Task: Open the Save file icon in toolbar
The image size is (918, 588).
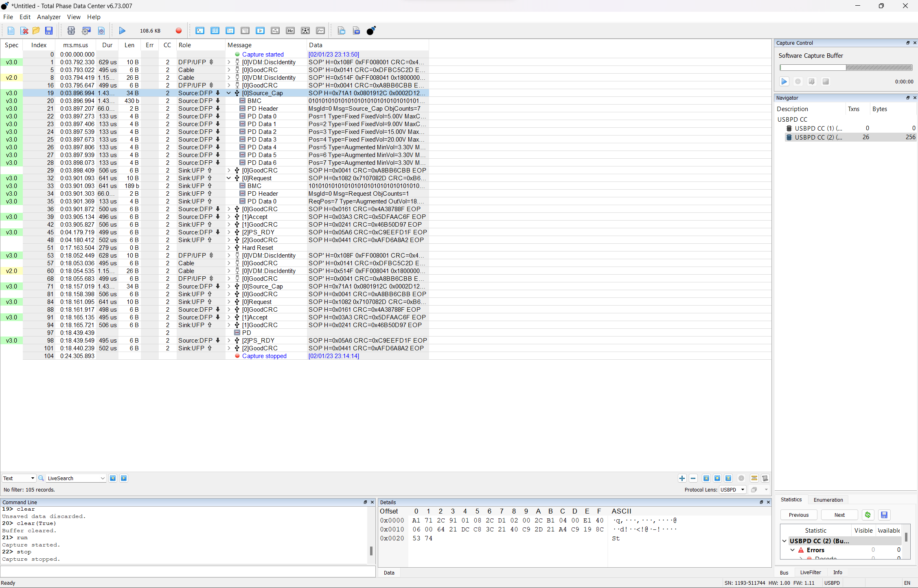Action: click(x=49, y=31)
